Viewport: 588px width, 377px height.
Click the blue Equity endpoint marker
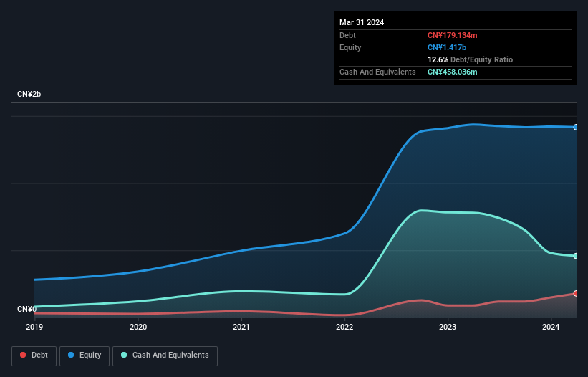(x=576, y=127)
